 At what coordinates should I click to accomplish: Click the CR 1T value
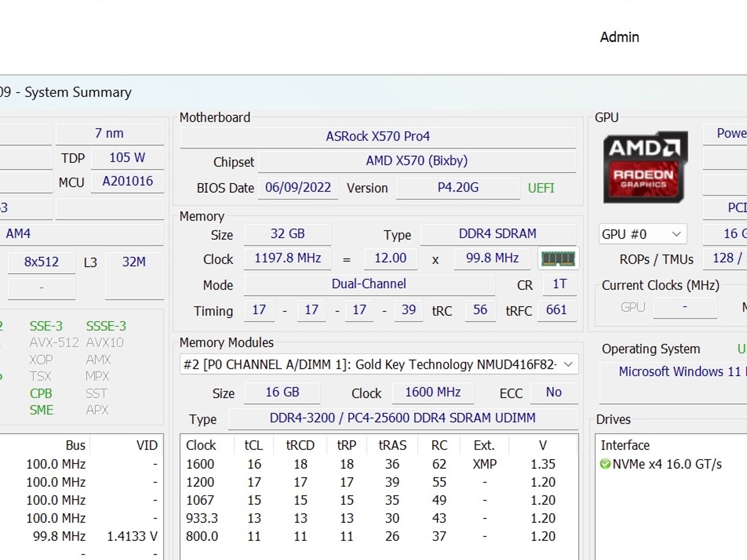click(x=560, y=284)
